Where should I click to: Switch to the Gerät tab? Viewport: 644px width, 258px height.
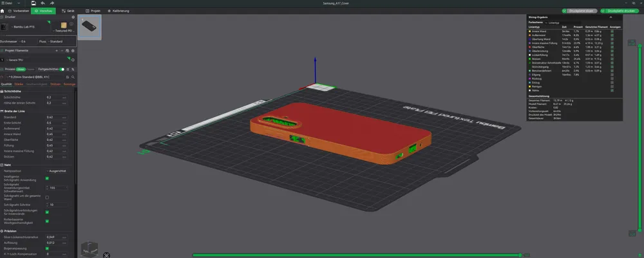click(x=68, y=11)
